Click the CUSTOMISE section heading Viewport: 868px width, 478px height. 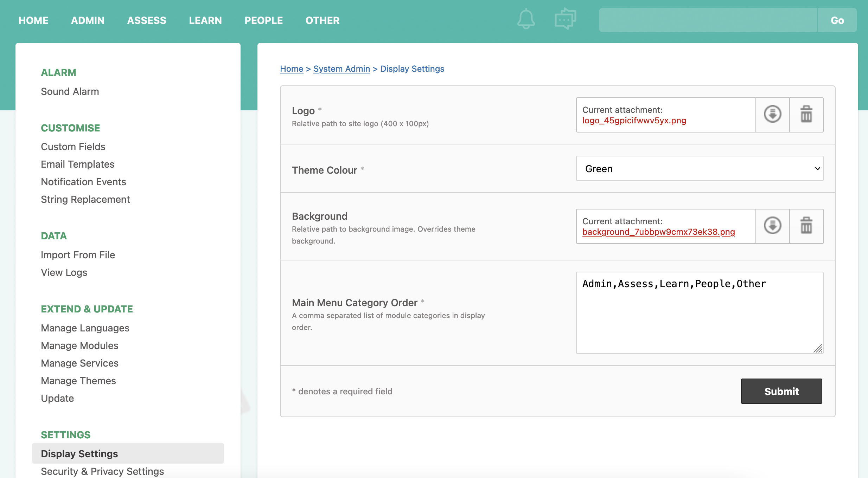[70, 128]
